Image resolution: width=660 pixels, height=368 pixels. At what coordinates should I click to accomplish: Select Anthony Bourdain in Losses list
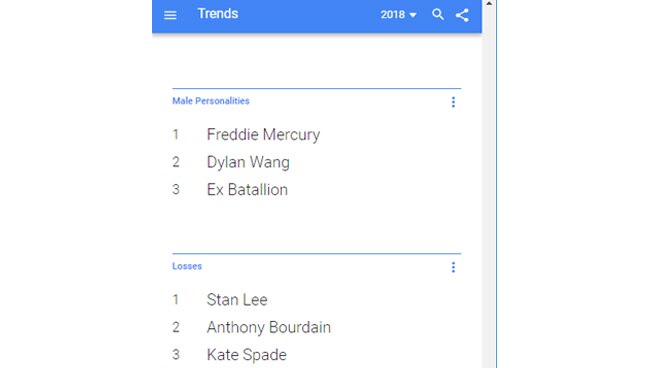click(x=269, y=327)
